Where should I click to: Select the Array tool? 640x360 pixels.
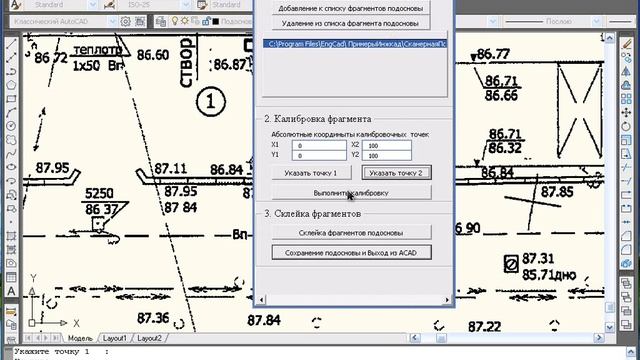click(x=626, y=99)
